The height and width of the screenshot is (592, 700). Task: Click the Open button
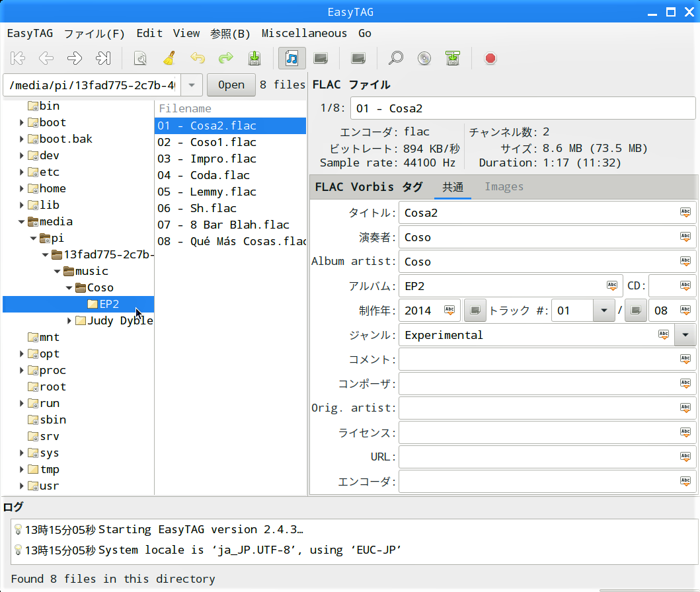pyautogui.click(x=231, y=85)
